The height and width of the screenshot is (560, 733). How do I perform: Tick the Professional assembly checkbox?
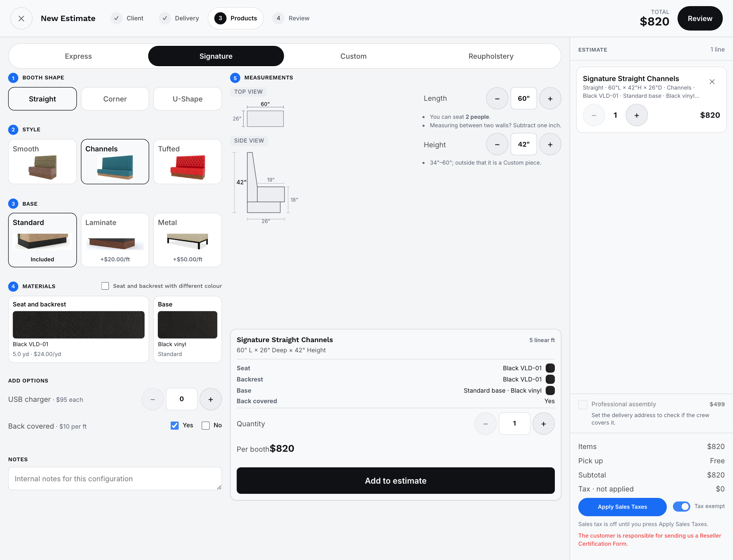583,405
